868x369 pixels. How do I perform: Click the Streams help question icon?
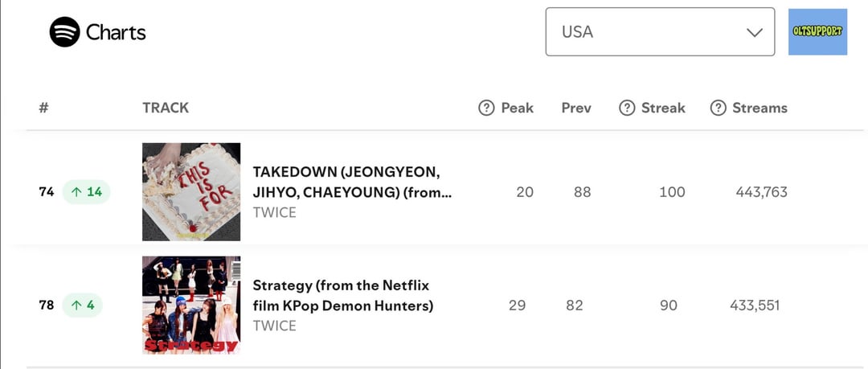coord(718,108)
